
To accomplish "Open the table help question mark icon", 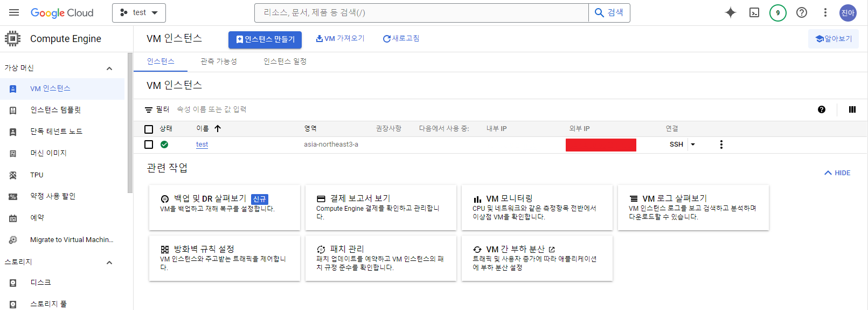I will 822,109.
